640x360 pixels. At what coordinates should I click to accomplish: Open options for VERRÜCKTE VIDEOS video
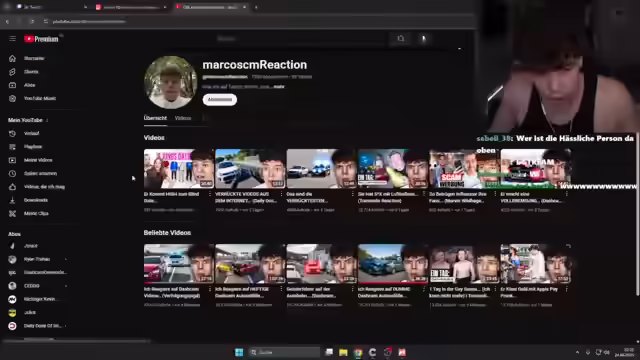(x=281, y=194)
